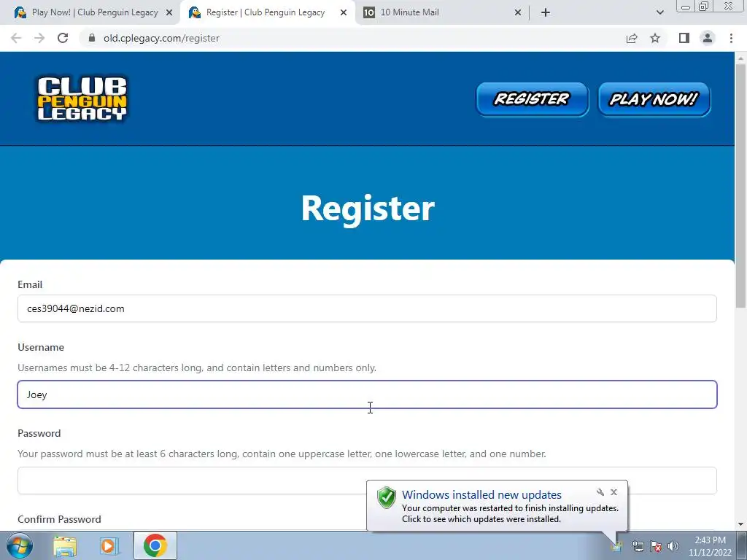Viewport: 747px width, 560px height.
Task: Click the scrollbar up arrow
Action: point(741,58)
